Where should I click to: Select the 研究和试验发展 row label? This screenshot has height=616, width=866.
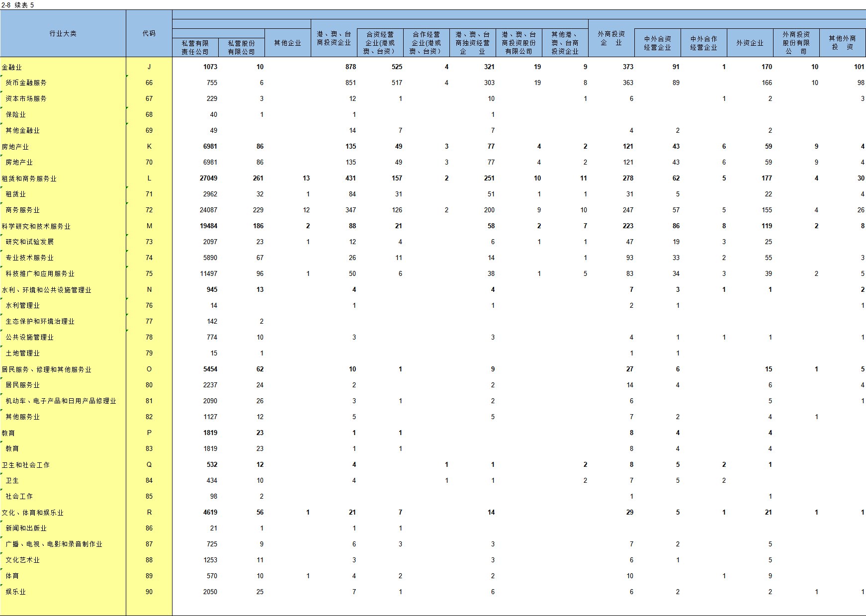(x=29, y=242)
